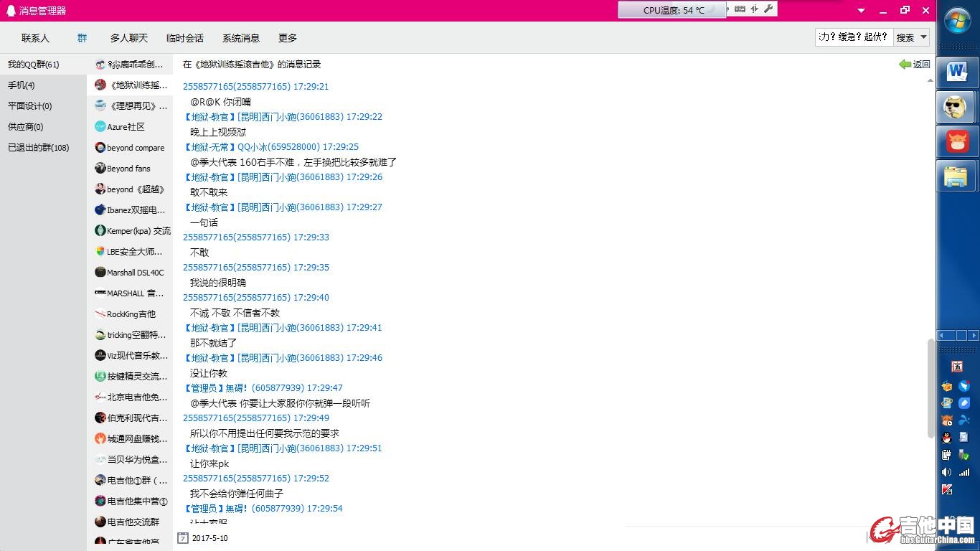Click the Viz现代音乐教 group avatar
980x551 pixels.
pyautogui.click(x=100, y=355)
